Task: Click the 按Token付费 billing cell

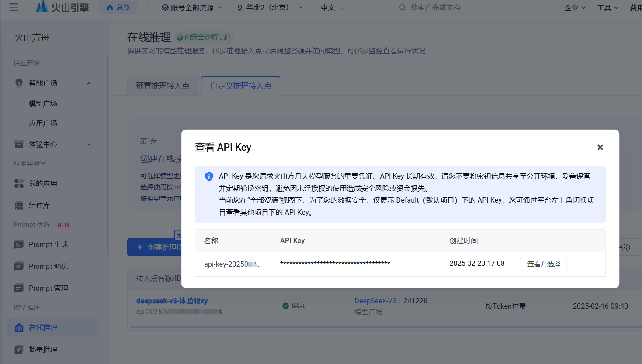Action: coord(506,306)
